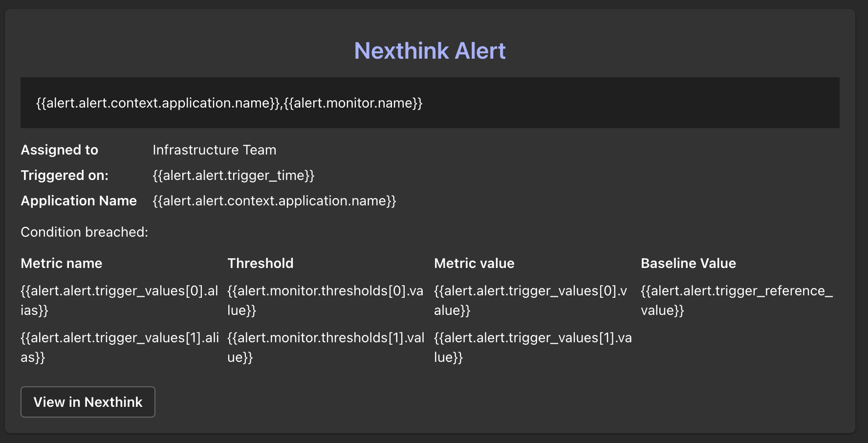Click the Triggered on label
Viewport: 868px width, 443px height.
pos(65,175)
